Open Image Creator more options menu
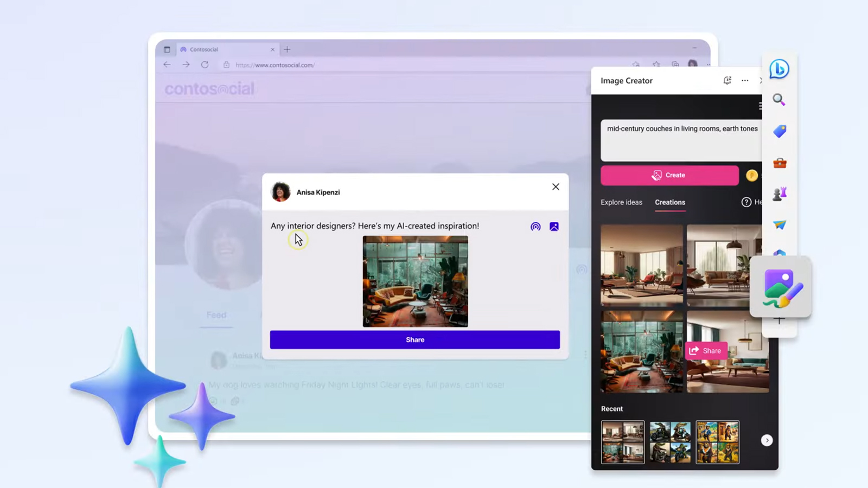The image size is (868, 488). coord(745,81)
